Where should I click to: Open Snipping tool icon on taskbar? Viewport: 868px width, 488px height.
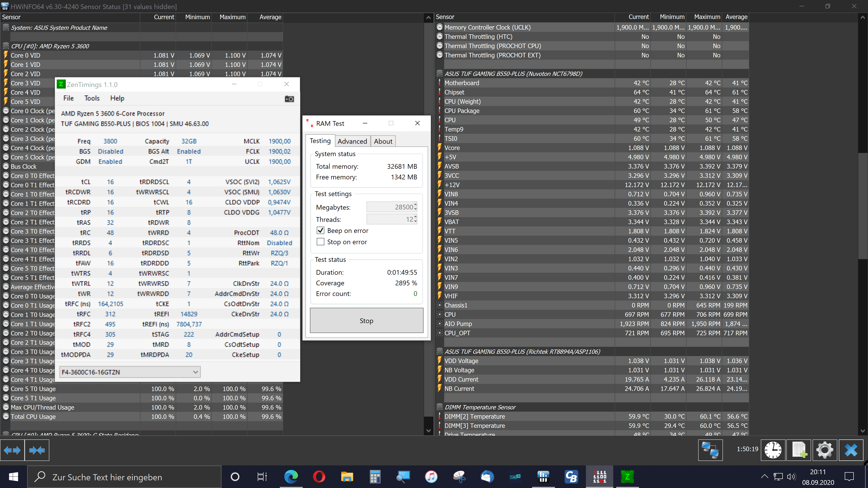click(x=459, y=477)
